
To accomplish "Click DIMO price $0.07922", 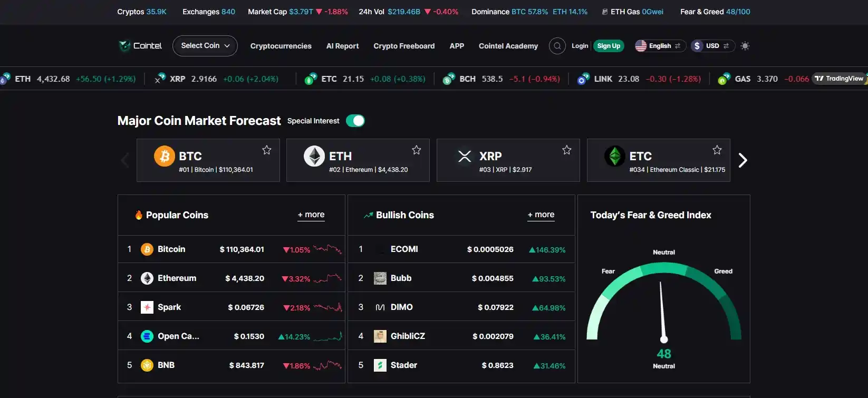I will [x=496, y=307].
